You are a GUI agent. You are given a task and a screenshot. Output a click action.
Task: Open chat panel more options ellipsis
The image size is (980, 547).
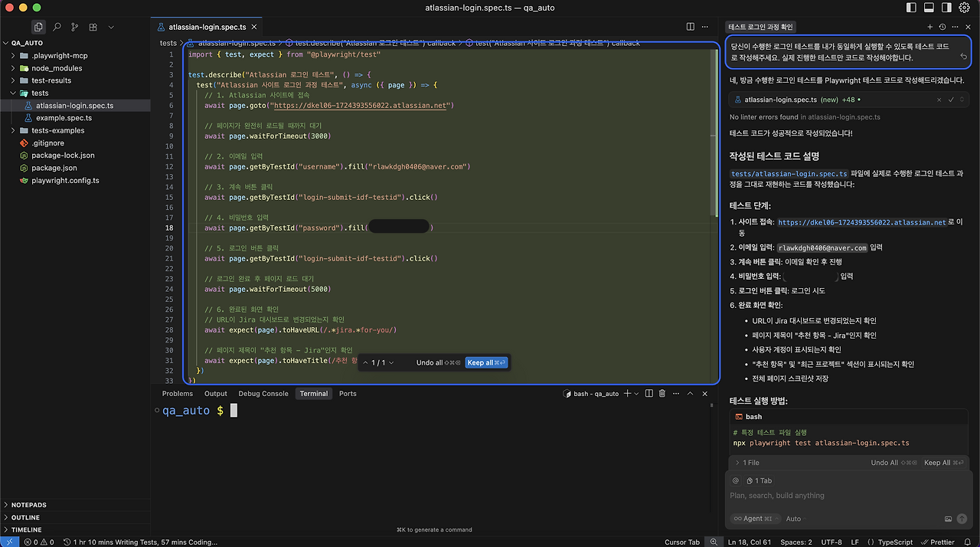[955, 27]
